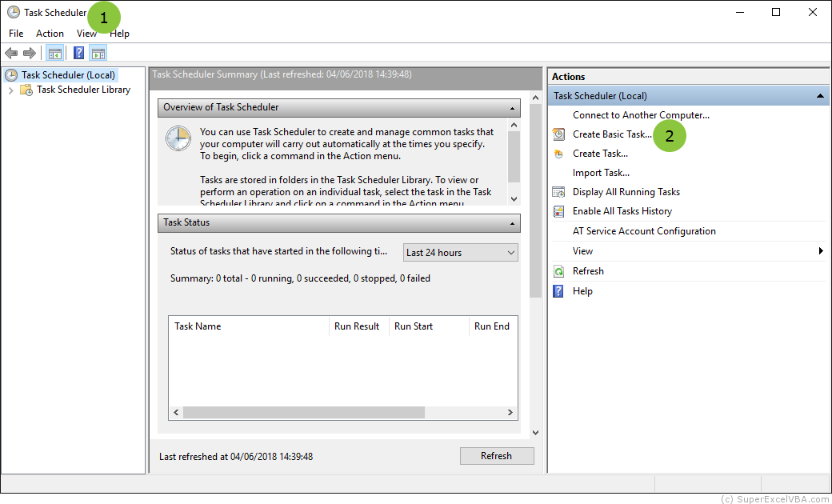832x504 pixels.
Task: Click the Help icon in Actions pane
Action: [558, 291]
